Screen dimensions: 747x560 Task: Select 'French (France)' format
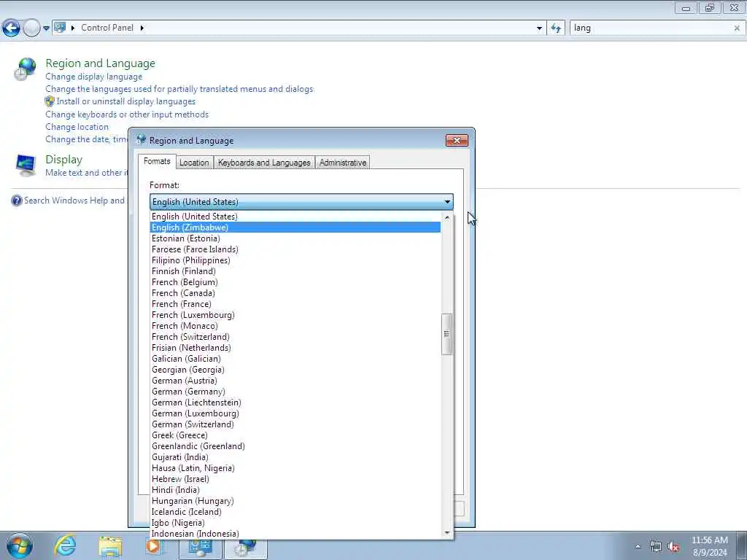point(295,304)
